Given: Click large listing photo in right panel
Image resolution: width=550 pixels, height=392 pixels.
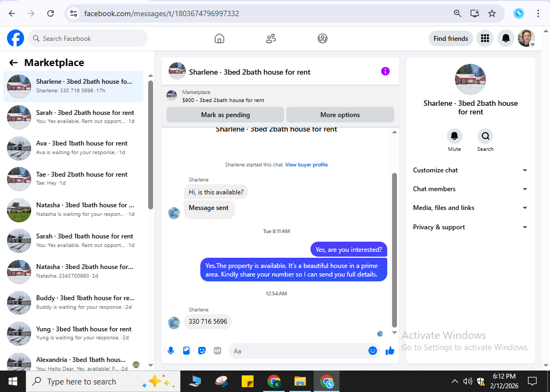Looking at the screenshot, I should [x=470, y=79].
